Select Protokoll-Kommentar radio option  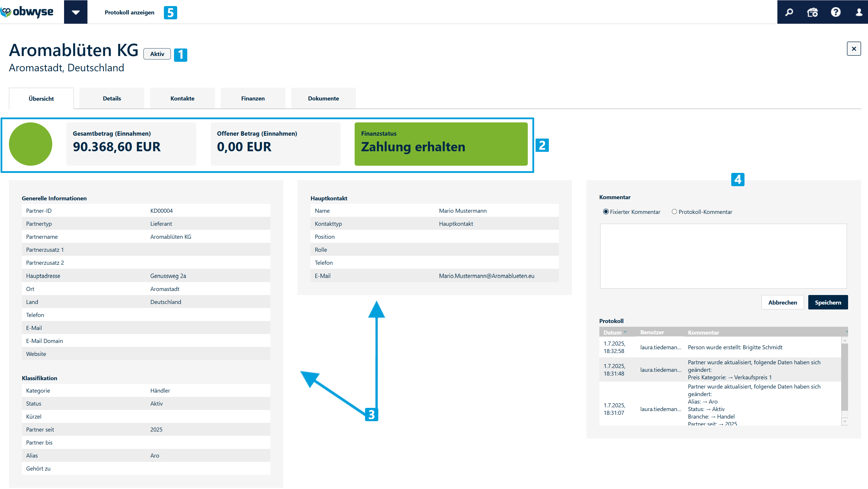(x=674, y=212)
